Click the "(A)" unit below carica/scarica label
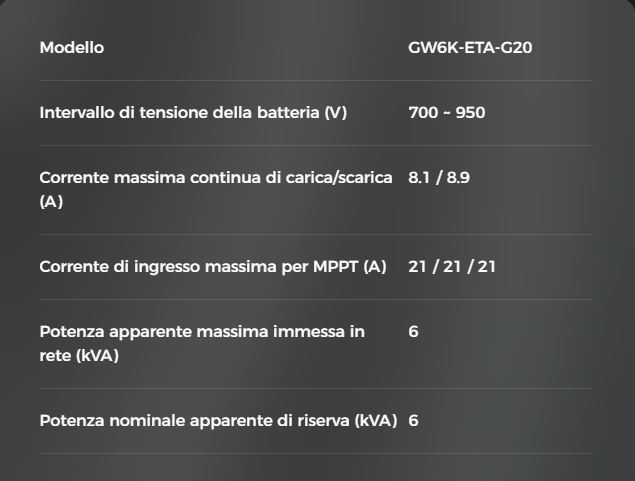The image size is (635, 481). 51,201
